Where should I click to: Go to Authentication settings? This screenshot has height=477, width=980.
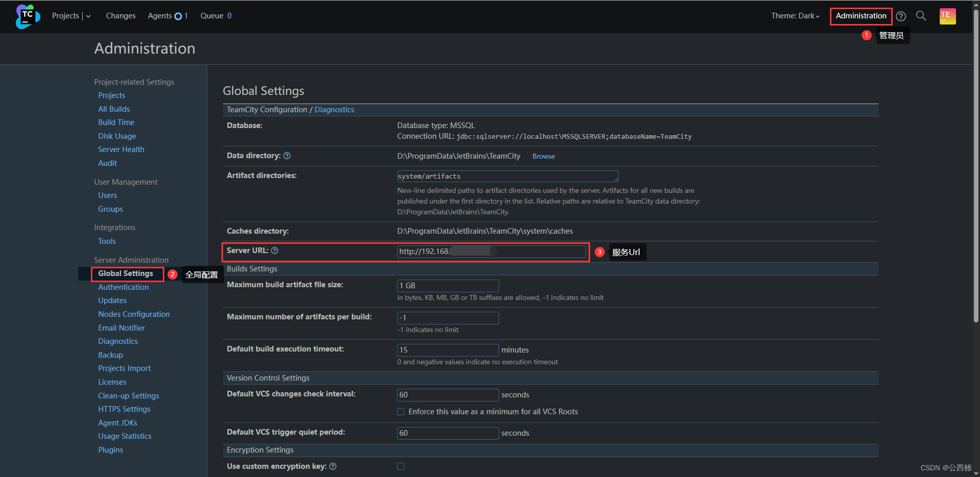tap(124, 287)
